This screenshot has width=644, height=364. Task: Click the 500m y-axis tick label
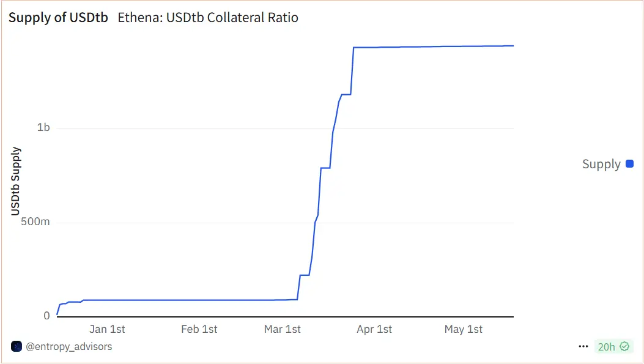(35, 221)
